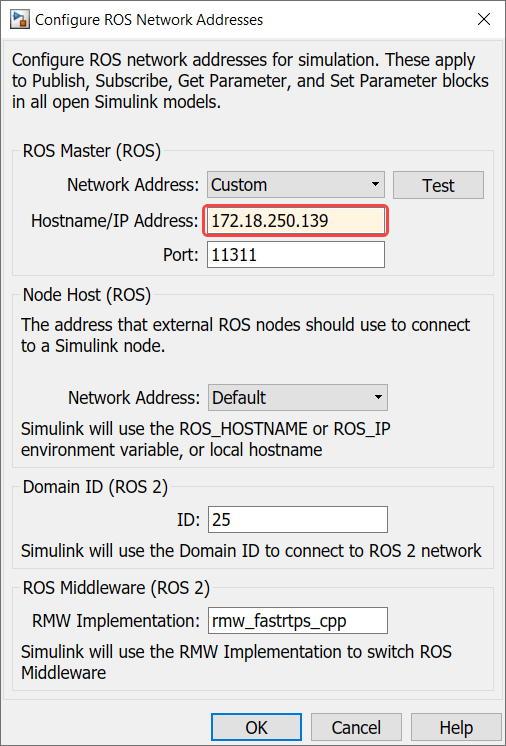This screenshot has height=746, width=506.
Task: Click the text about ROS_HOSTNAME environment variable
Action: click(x=205, y=439)
